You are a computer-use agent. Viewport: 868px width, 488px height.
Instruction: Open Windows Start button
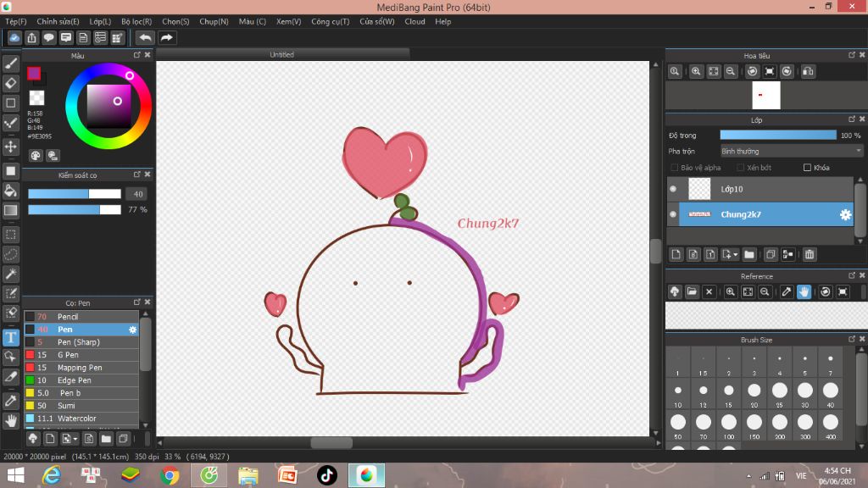tap(15, 475)
